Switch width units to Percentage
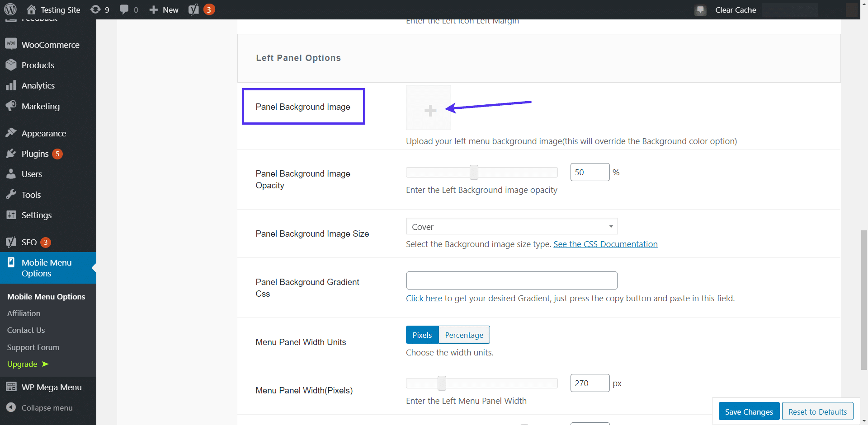Screen dimensions: 868x425 pos(464,335)
